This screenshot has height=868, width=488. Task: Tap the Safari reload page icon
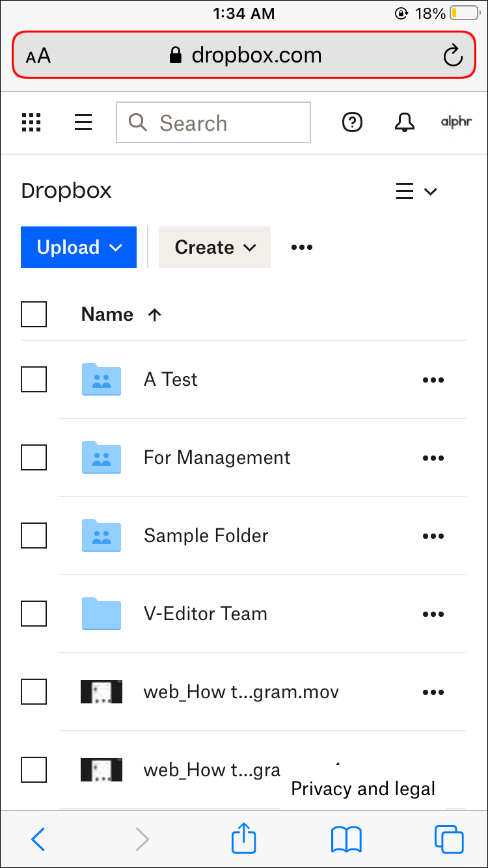click(x=452, y=56)
